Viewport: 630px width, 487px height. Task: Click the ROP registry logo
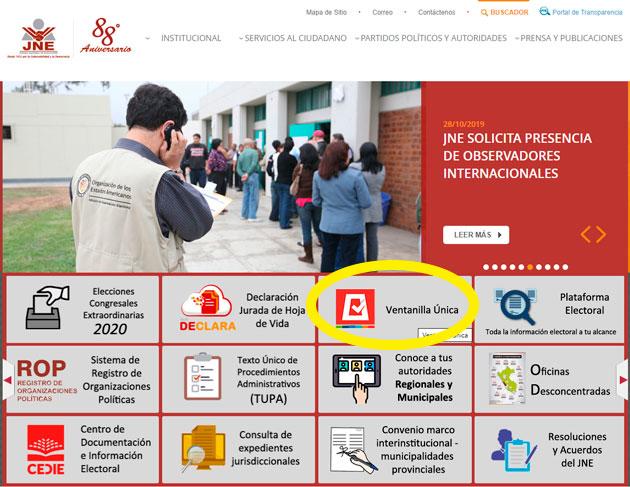(46, 380)
